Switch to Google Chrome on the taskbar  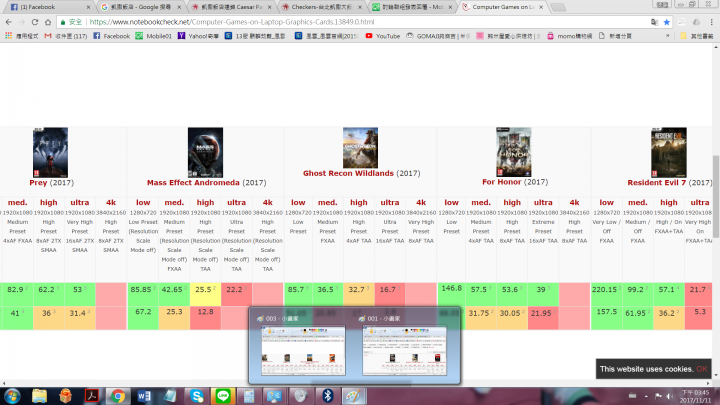tap(118, 396)
